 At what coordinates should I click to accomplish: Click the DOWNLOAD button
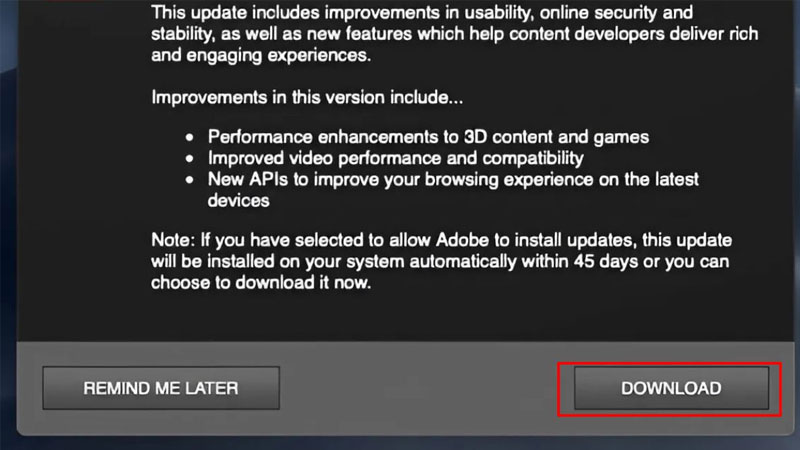[671, 388]
